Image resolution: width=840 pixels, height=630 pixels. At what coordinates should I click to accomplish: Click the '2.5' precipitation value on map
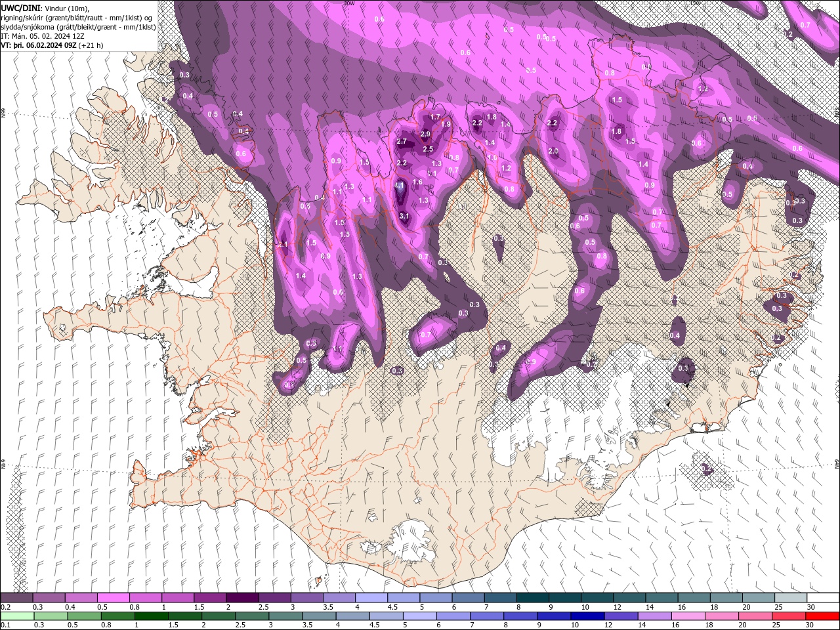[428, 149]
